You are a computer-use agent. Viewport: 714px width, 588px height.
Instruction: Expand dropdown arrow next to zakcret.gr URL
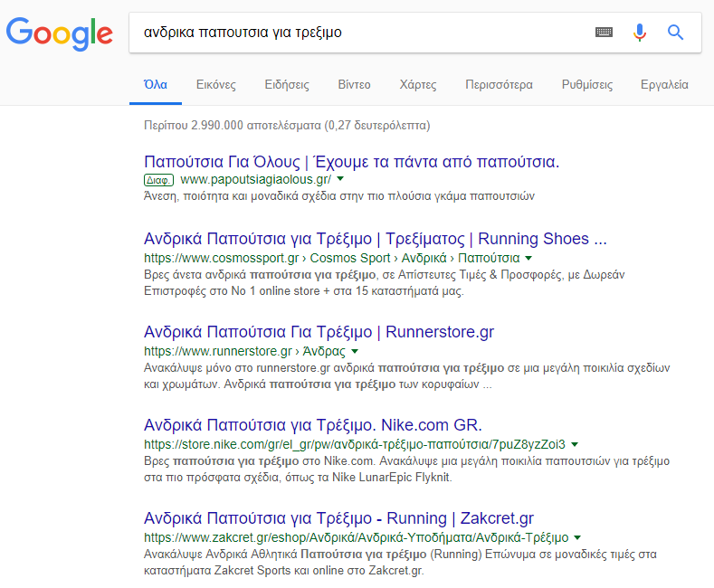point(577,537)
